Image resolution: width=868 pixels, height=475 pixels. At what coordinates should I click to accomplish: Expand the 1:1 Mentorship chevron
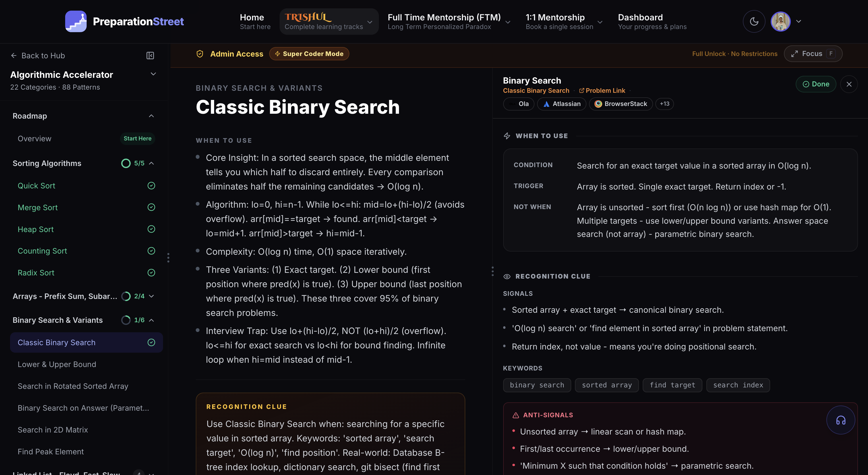[600, 22]
